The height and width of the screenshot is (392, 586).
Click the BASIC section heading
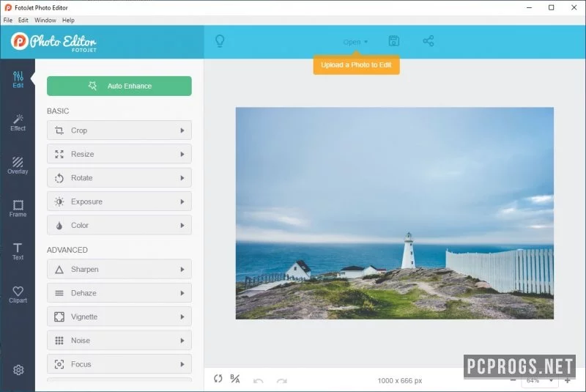[58, 111]
